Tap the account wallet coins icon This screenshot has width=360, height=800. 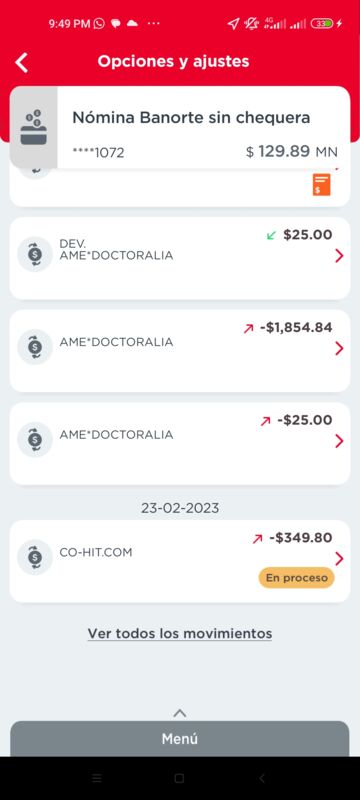[34, 128]
